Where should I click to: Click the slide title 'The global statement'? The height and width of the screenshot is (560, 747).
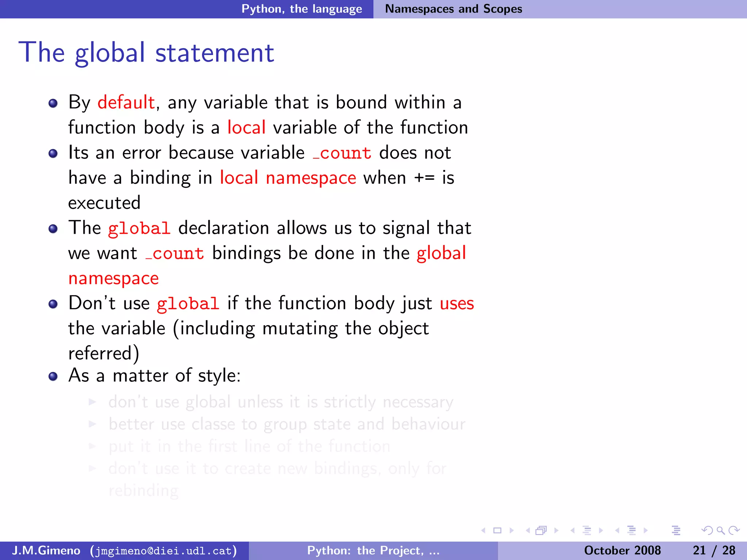click(146, 52)
